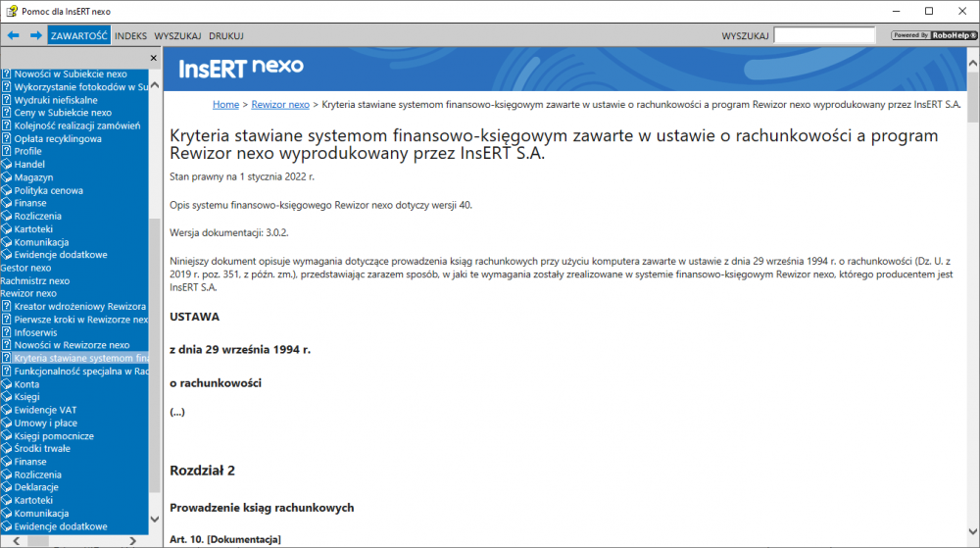This screenshot has height=548, width=980.
Task: Click the page icon next to Profile
Action: pyautogui.click(x=6, y=152)
